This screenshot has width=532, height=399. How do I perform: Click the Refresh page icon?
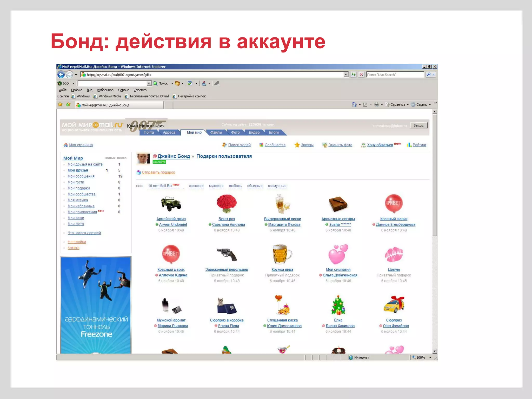(353, 75)
